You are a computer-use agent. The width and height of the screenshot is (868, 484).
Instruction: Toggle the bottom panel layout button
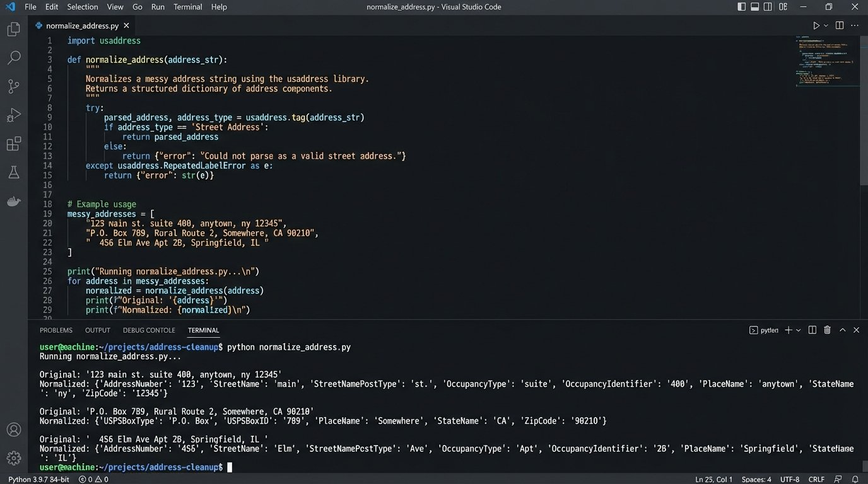[754, 7]
